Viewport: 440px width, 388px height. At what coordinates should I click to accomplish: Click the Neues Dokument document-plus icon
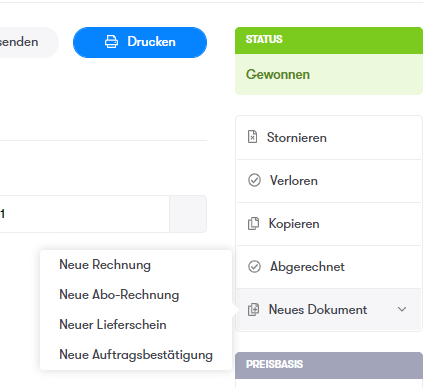click(x=253, y=309)
